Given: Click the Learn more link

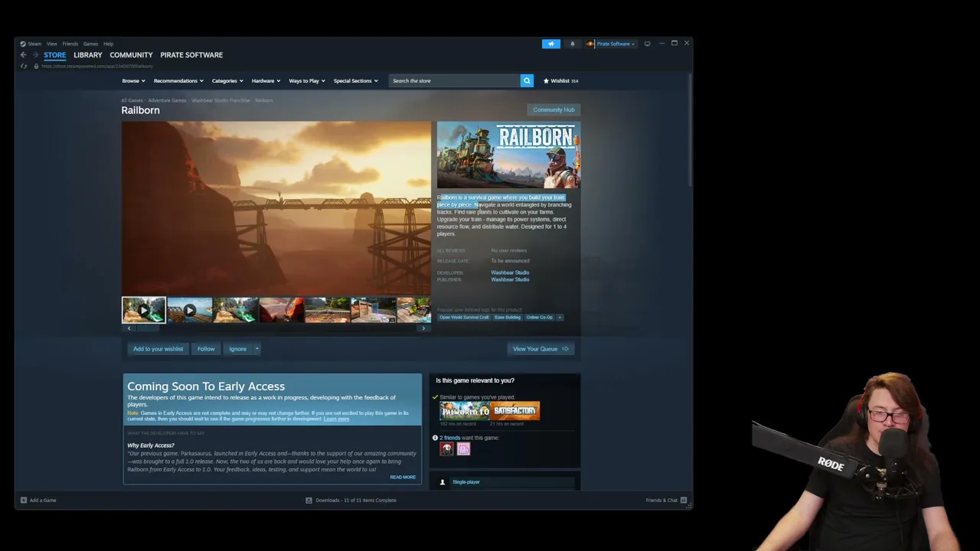Looking at the screenshot, I should point(336,419).
